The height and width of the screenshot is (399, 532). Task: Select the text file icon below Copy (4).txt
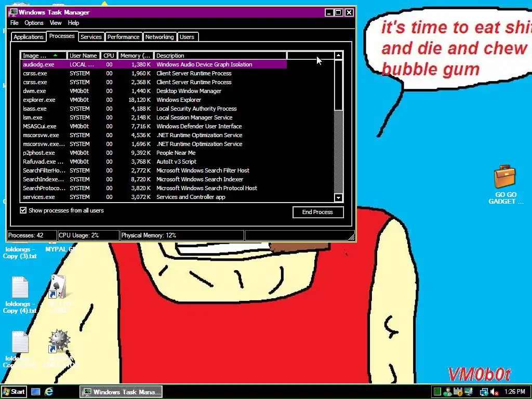click(20, 342)
